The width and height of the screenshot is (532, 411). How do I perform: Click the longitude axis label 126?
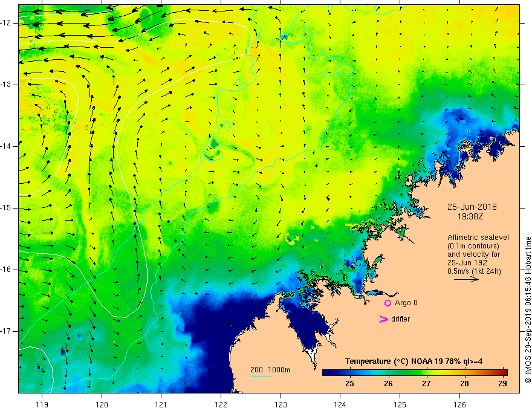click(459, 404)
